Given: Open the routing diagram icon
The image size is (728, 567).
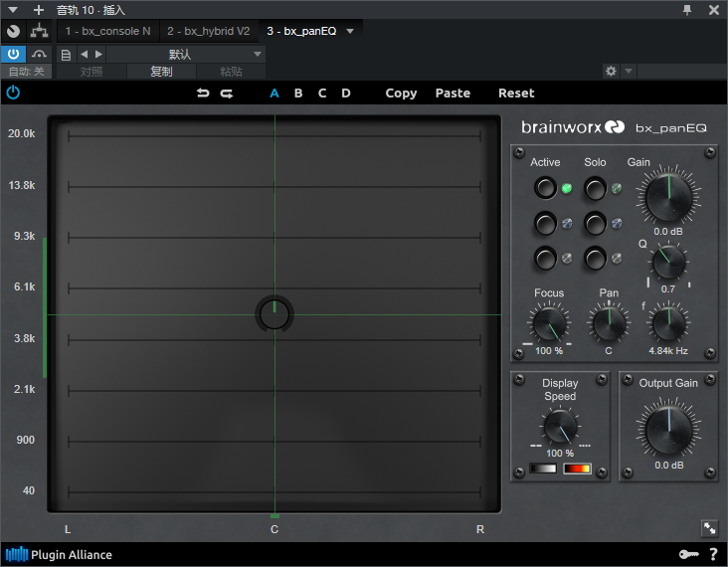Looking at the screenshot, I should point(39,31).
